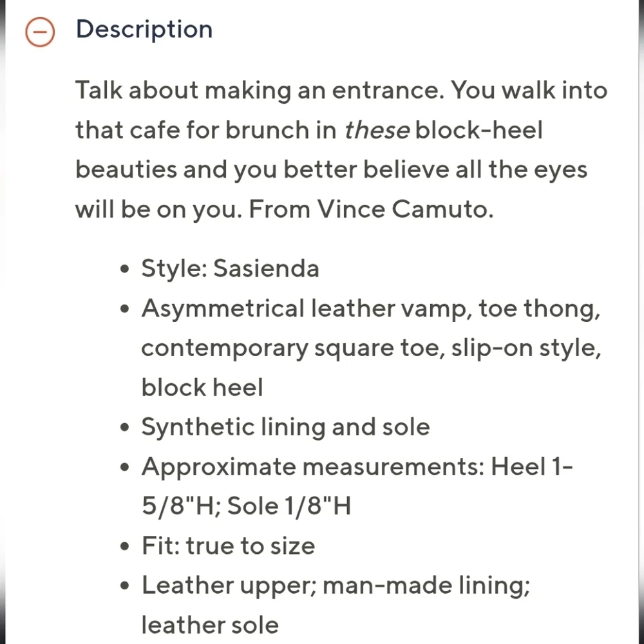Select the 'Fit: true to size' text

[x=228, y=546]
